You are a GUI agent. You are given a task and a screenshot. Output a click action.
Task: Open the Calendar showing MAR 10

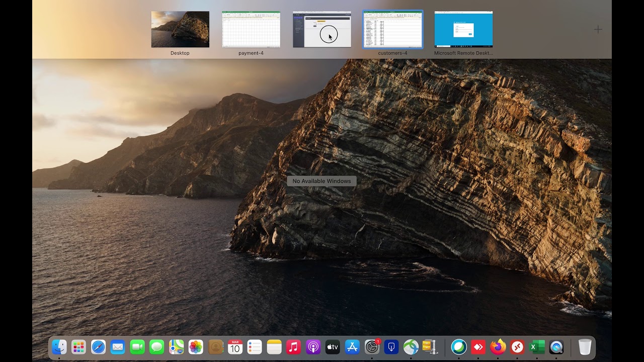coord(235,347)
